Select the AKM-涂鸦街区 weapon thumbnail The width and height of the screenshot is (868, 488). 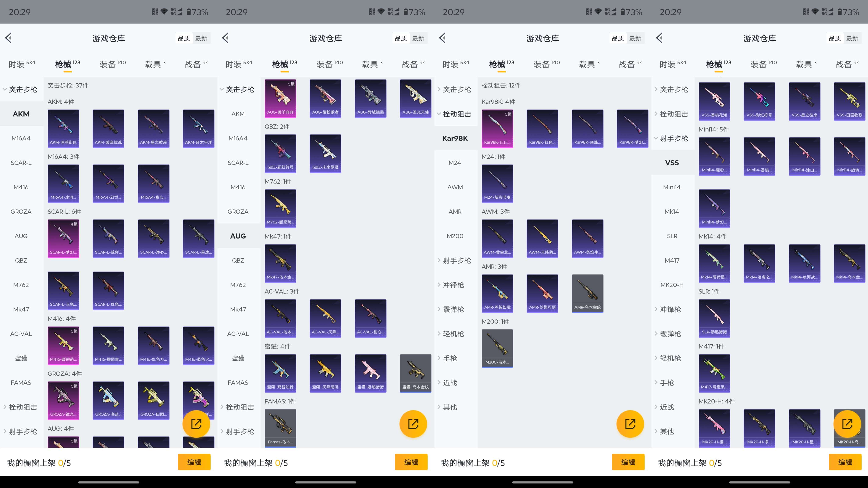[63, 129]
